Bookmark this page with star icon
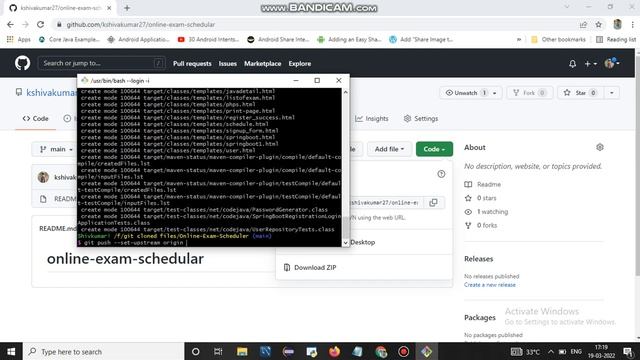Screen dimensions: 640x360 coord(598,24)
